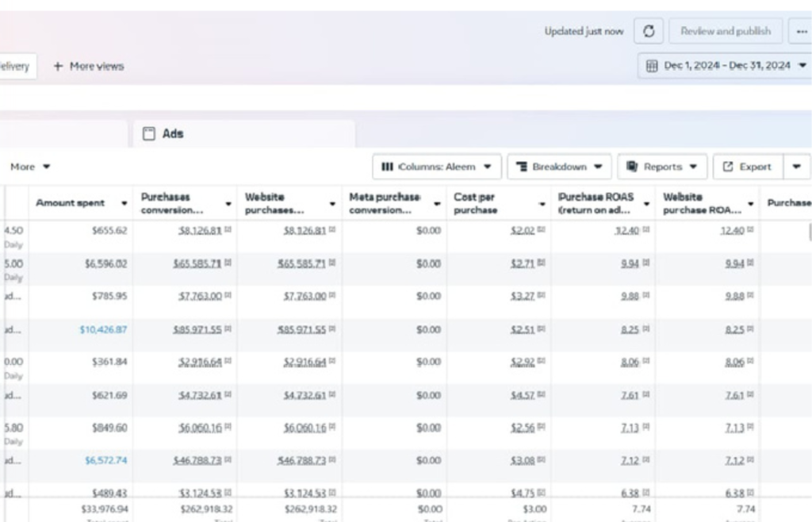Switch to the Ads tab
The width and height of the screenshot is (812, 522).
pos(244,133)
